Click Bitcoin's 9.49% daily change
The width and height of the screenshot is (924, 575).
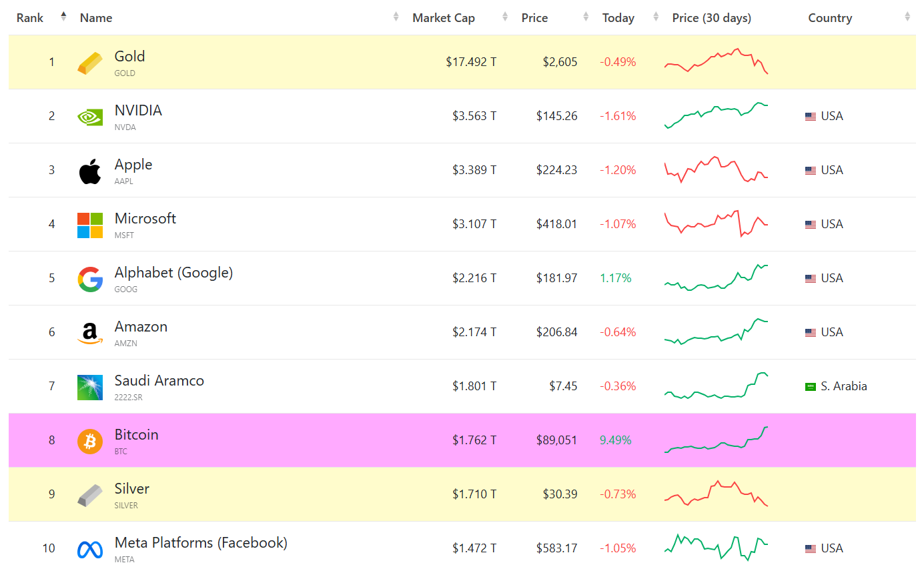coord(616,441)
